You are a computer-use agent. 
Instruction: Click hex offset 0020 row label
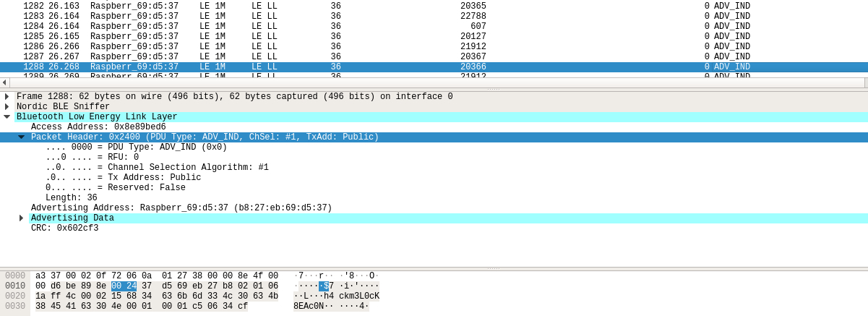(x=15, y=296)
